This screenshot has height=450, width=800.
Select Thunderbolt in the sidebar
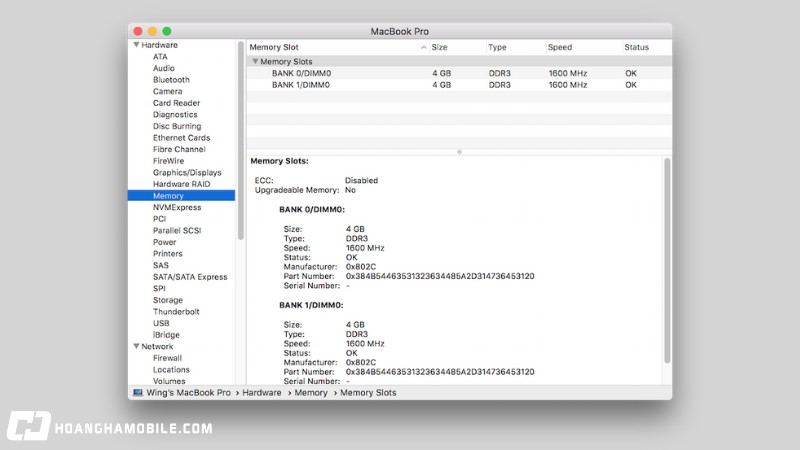[x=176, y=312]
